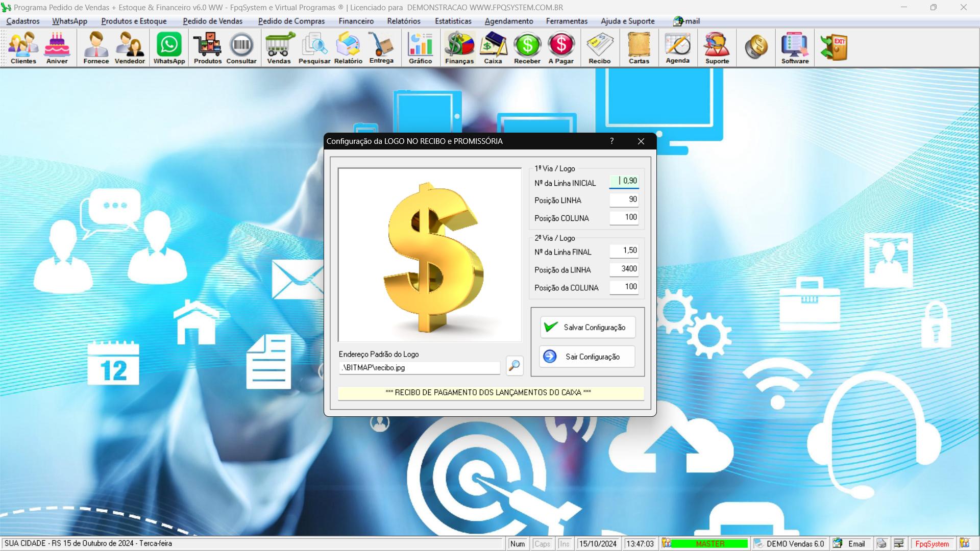
Task: Open the Cadastros menu
Action: pyautogui.click(x=23, y=21)
